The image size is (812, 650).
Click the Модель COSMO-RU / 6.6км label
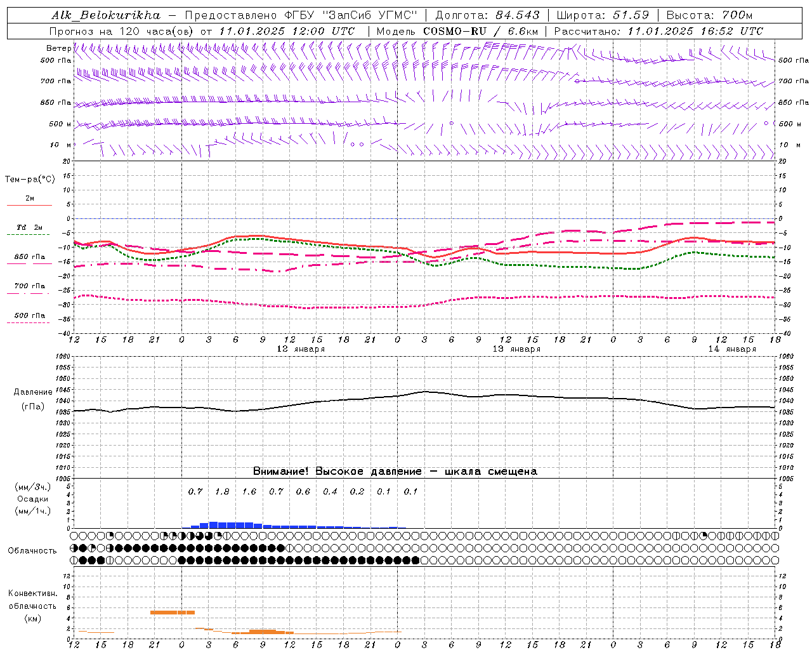point(457,31)
